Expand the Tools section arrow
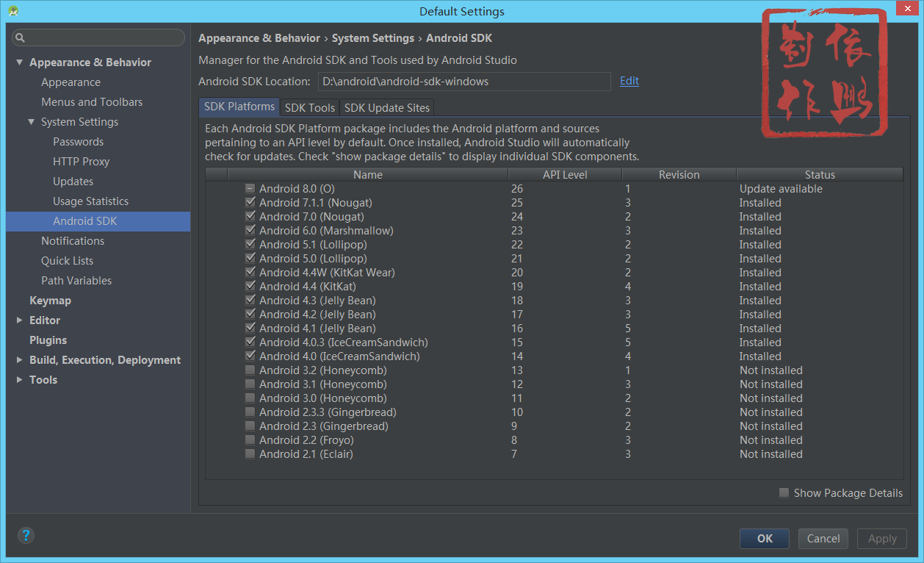Viewport: 924px width, 563px height. (20, 380)
